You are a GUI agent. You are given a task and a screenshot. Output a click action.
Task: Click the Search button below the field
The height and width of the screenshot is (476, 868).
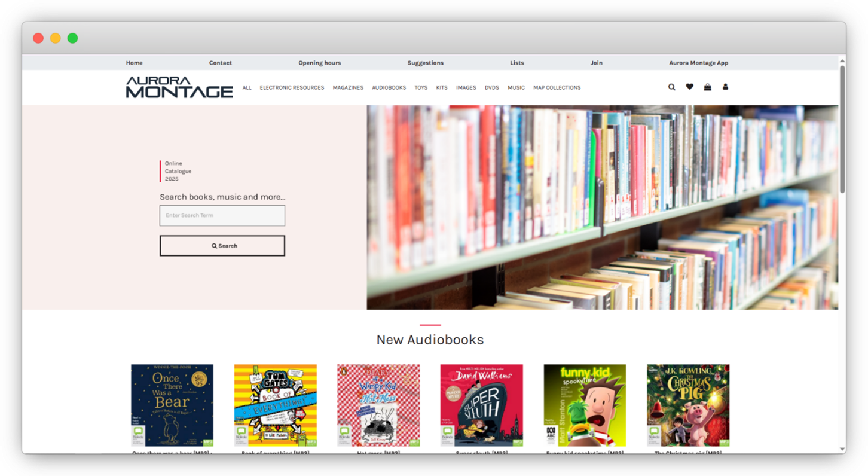click(x=222, y=246)
